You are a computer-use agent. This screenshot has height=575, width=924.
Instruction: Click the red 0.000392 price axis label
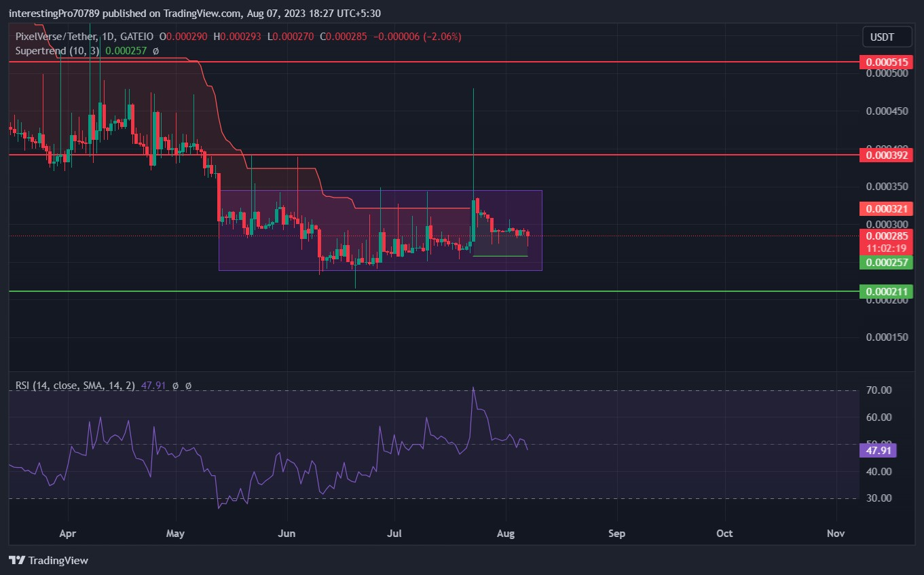(x=886, y=155)
